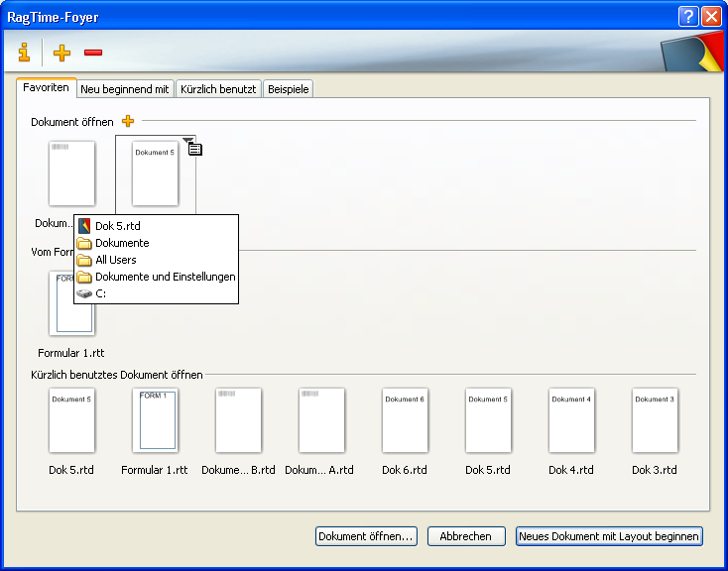Select the Formular 1.rtt thumbnail in recent documents
The height and width of the screenshot is (571, 728).
click(x=155, y=420)
